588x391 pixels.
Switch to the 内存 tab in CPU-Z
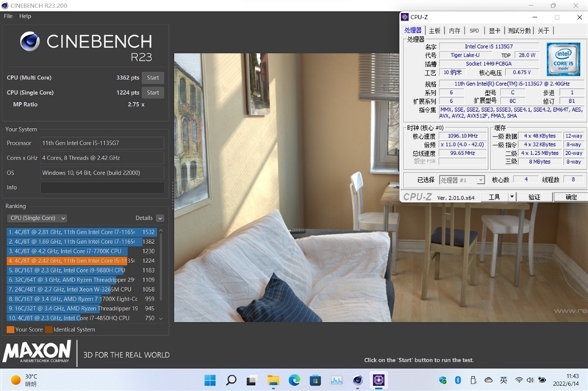455,31
